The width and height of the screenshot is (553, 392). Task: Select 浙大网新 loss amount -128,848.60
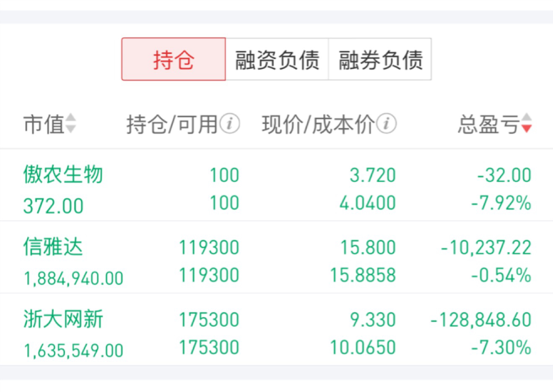pyautogui.click(x=481, y=320)
